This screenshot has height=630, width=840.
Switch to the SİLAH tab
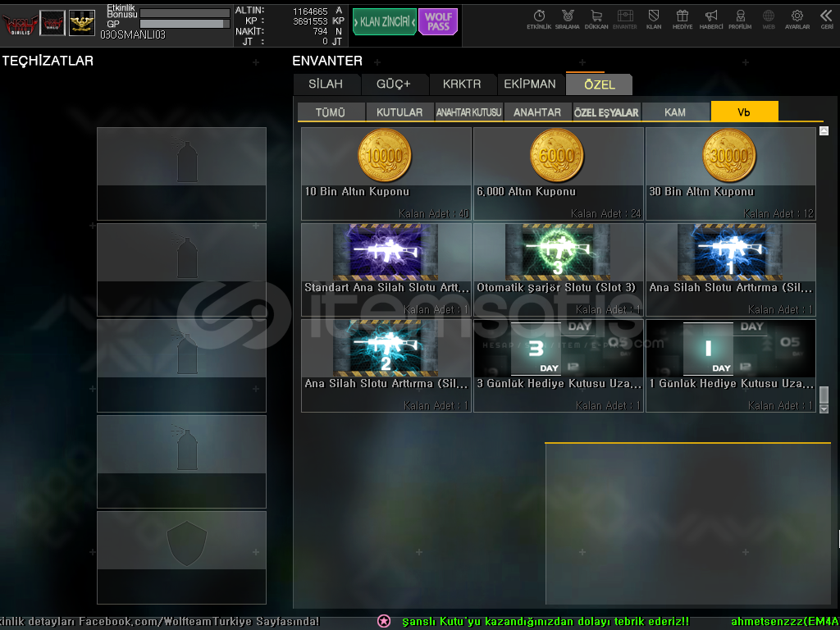tap(326, 84)
